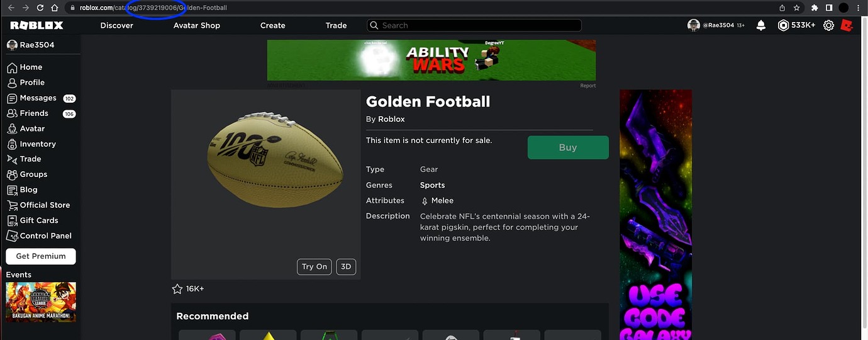Go to Discover in top navigation
Screen dimensions: 868x340
117,25
